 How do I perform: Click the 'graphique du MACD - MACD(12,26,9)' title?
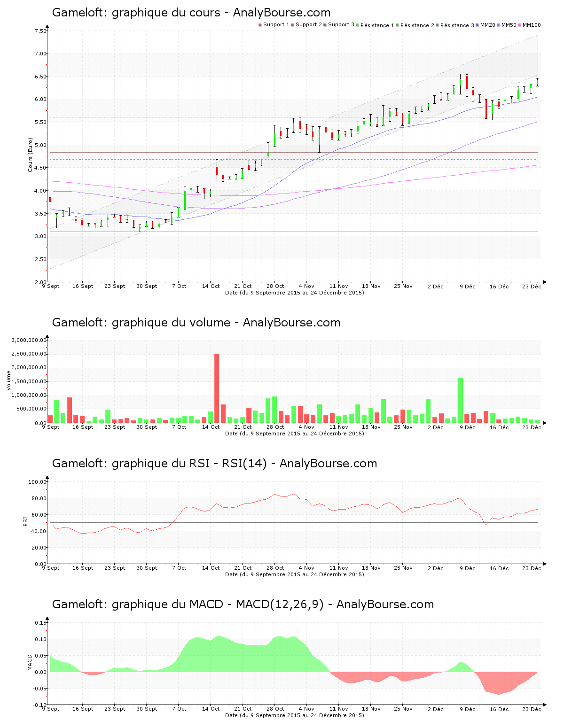(243, 604)
